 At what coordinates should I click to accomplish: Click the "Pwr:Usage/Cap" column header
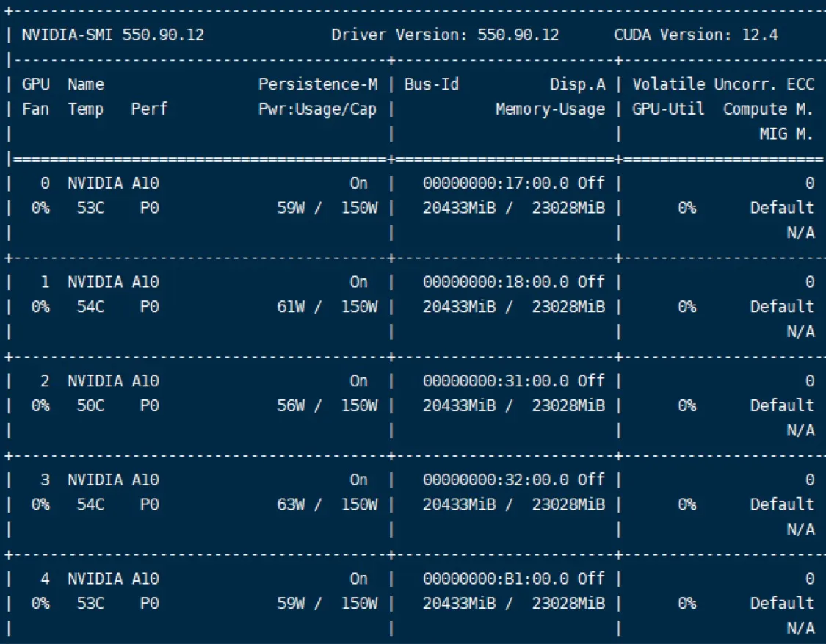pyautogui.click(x=318, y=109)
